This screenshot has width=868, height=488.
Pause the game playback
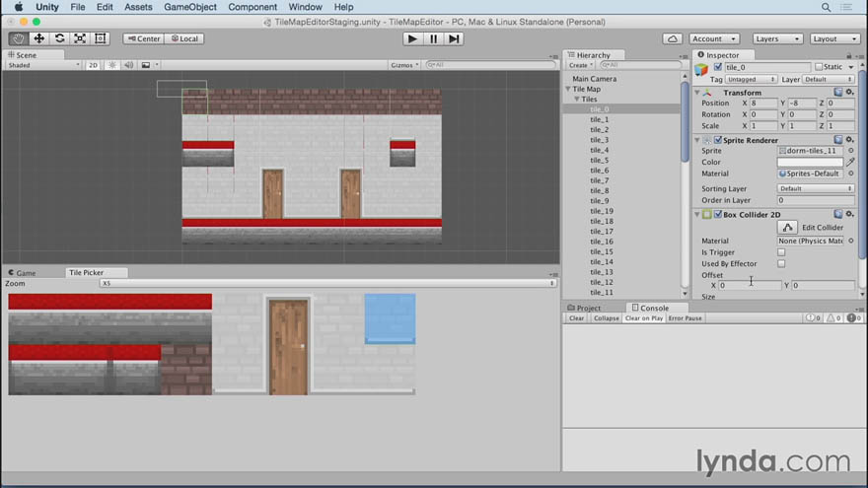433,38
